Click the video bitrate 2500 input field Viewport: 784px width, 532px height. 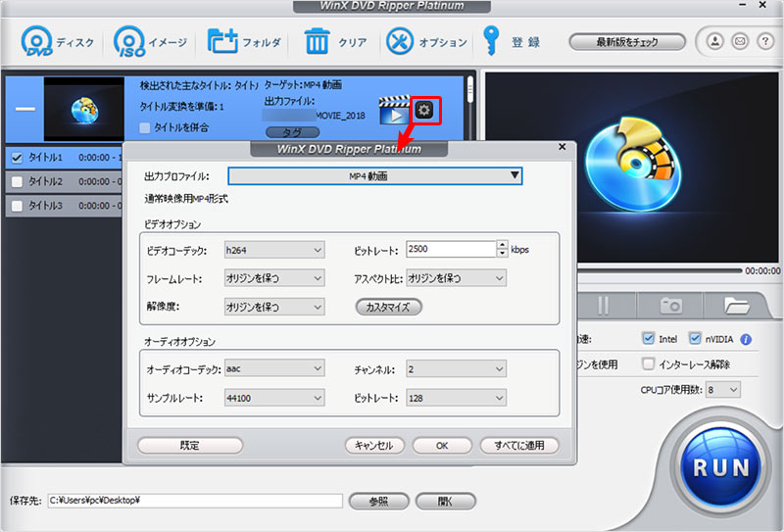(x=450, y=250)
